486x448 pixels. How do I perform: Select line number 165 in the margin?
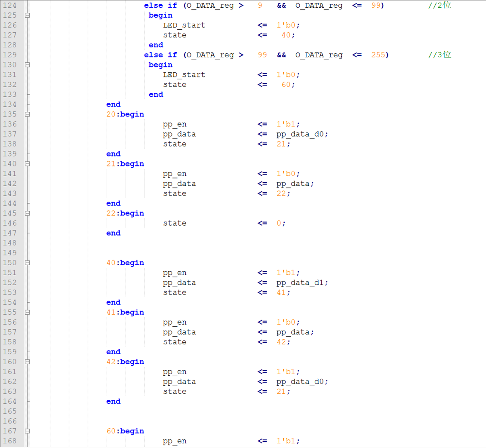(9, 411)
